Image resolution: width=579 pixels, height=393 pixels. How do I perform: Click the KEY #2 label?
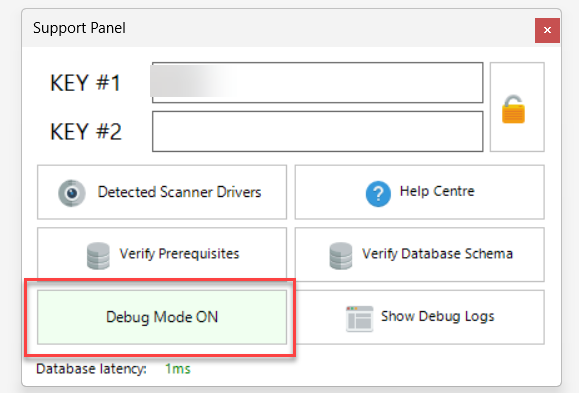pyautogui.click(x=86, y=131)
